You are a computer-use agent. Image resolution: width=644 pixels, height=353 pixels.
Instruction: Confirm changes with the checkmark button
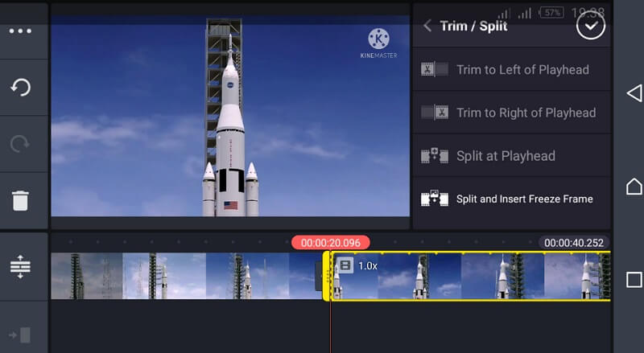tap(591, 26)
